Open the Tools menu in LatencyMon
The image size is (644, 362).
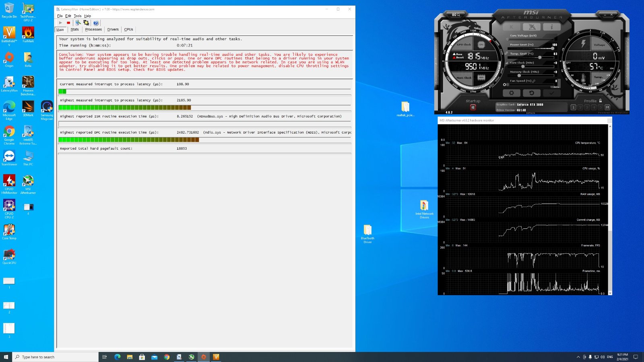78,16
